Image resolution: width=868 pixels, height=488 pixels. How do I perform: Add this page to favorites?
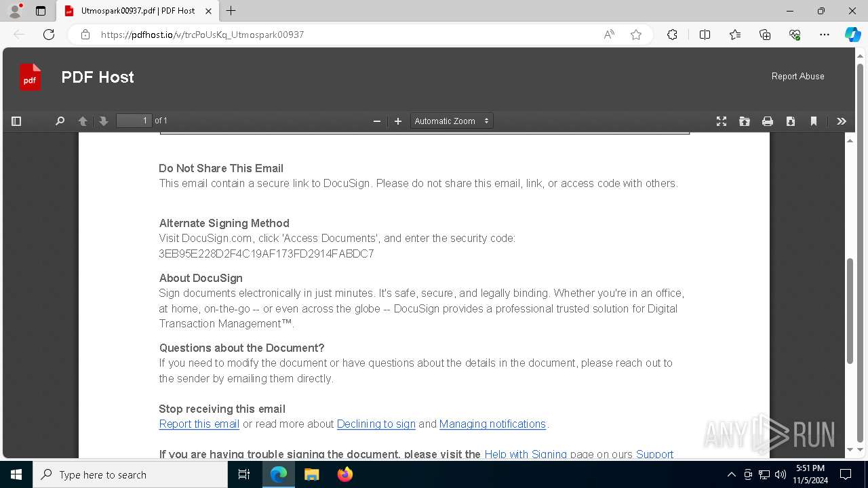pos(636,35)
